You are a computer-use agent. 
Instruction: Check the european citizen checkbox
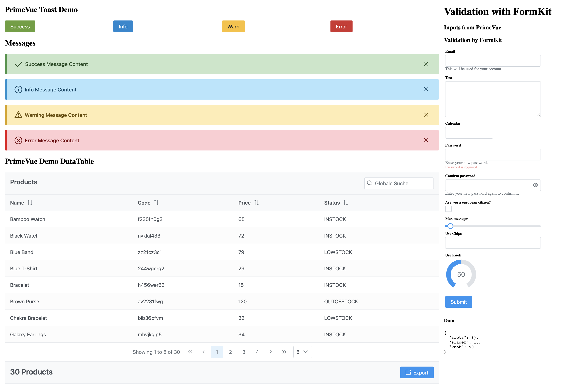[x=448, y=209]
